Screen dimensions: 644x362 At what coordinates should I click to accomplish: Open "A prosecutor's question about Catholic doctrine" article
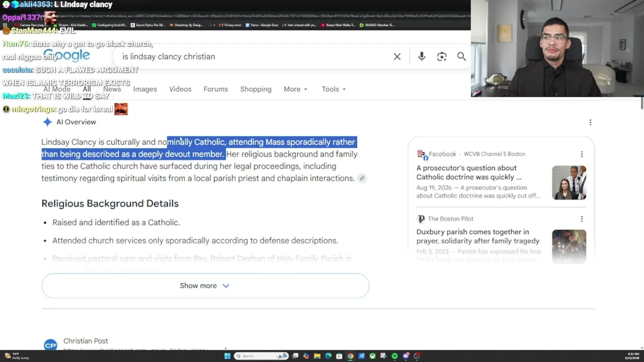click(x=469, y=172)
